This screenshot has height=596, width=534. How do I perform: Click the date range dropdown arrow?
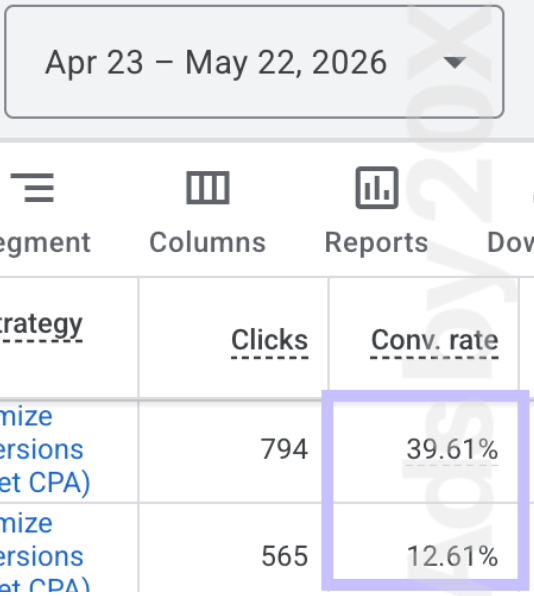tap(455, 62)
